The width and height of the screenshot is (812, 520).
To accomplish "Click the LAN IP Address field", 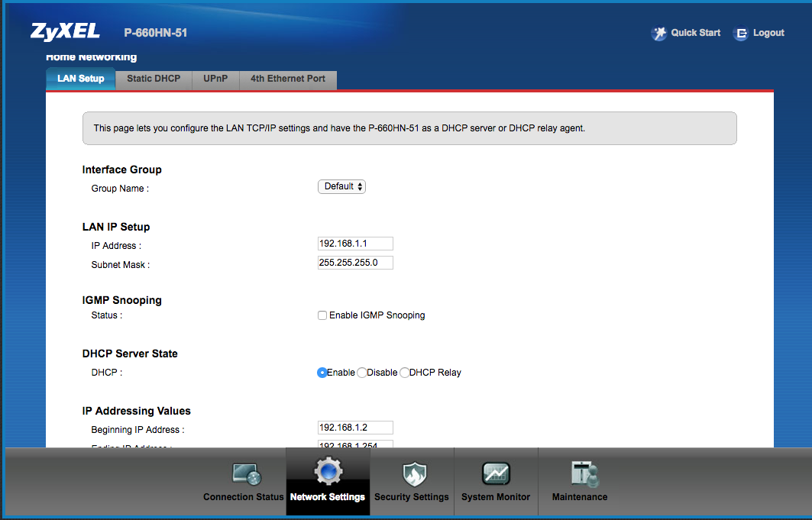I will click(355, 244).
